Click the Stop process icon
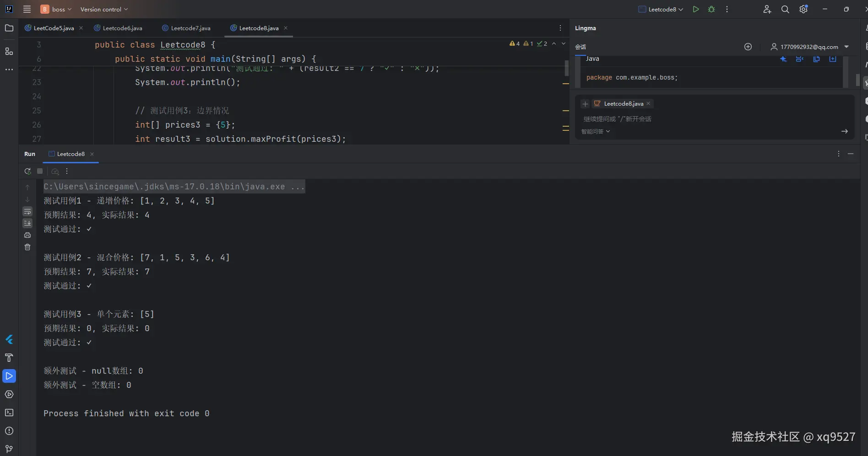 (40, 171)
